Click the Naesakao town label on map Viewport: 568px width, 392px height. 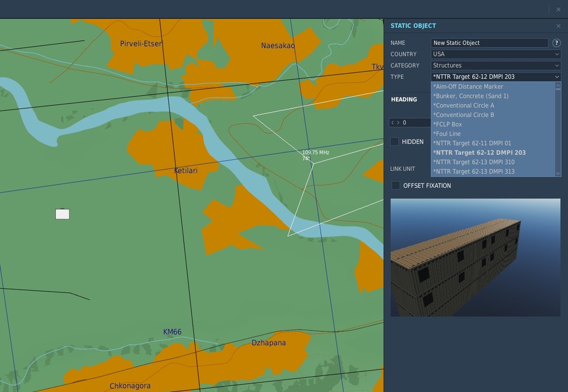pos(278,45)
